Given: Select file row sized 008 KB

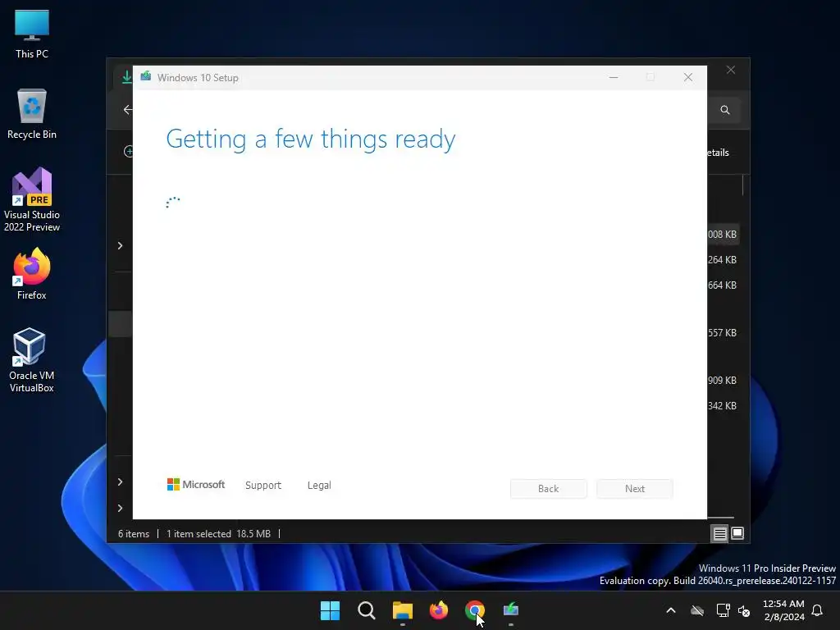Looking at the screenshot, I should (x=724, y=235).
